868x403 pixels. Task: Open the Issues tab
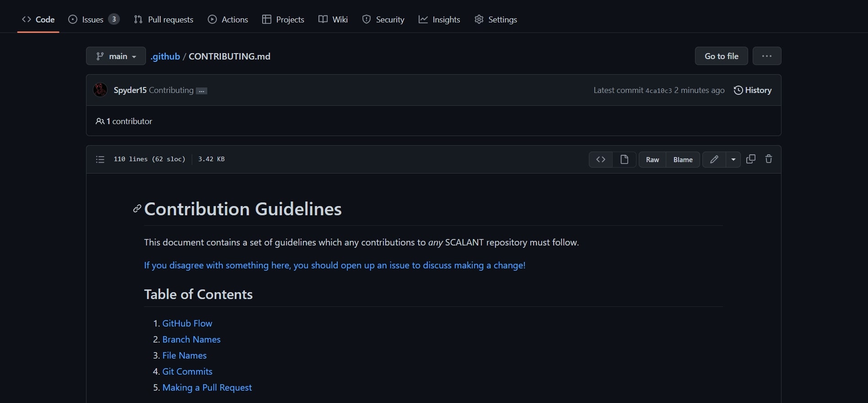point(93,19)
